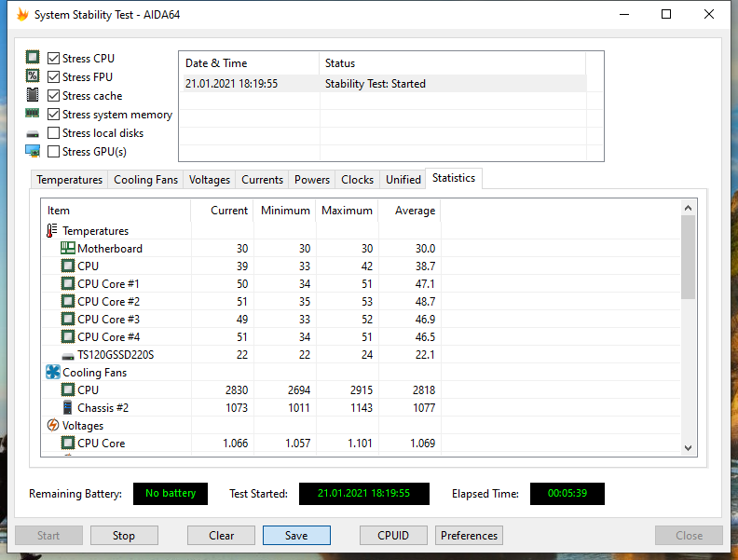
Task: Click the system memory RAM stick icon
Action: [33, 113]
